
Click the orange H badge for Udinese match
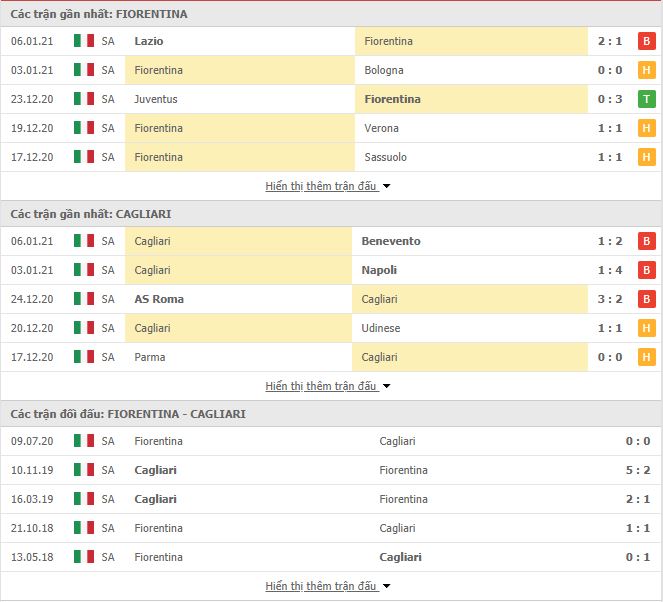647,328
